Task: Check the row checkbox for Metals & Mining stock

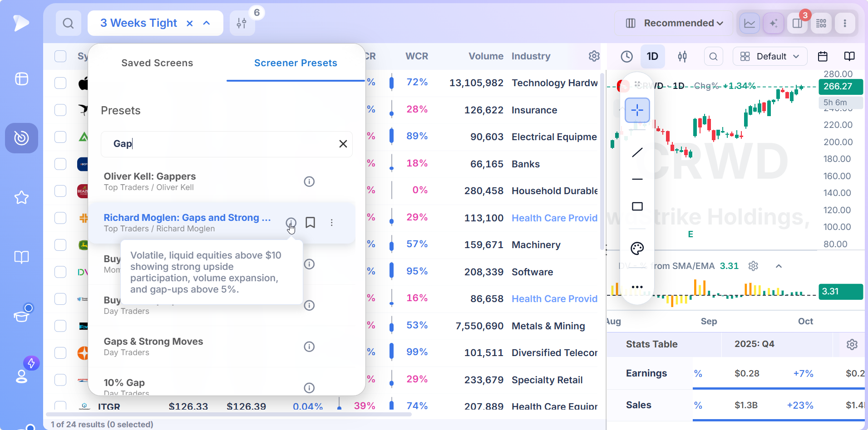Action: [x=60, y=326]
